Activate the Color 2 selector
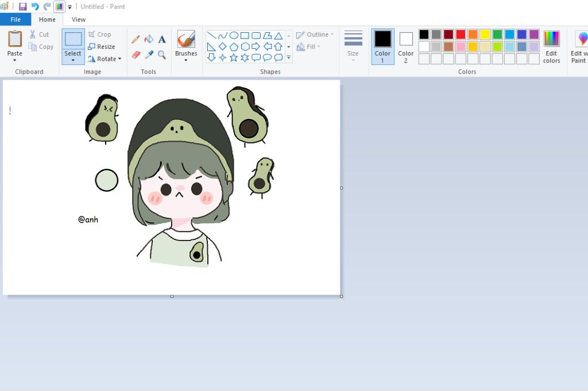588x391 pixels. tap(406, 46)
